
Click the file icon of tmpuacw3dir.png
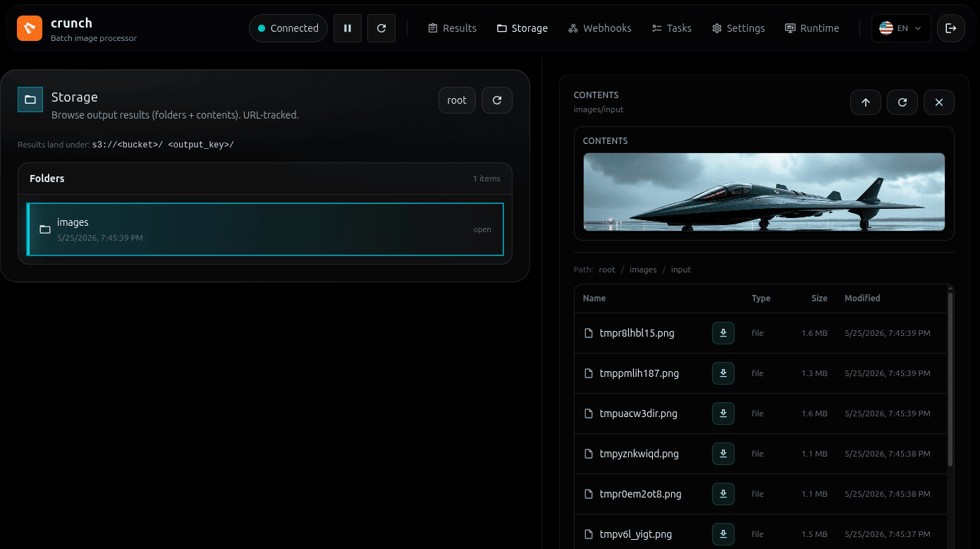tap(589, 414)
